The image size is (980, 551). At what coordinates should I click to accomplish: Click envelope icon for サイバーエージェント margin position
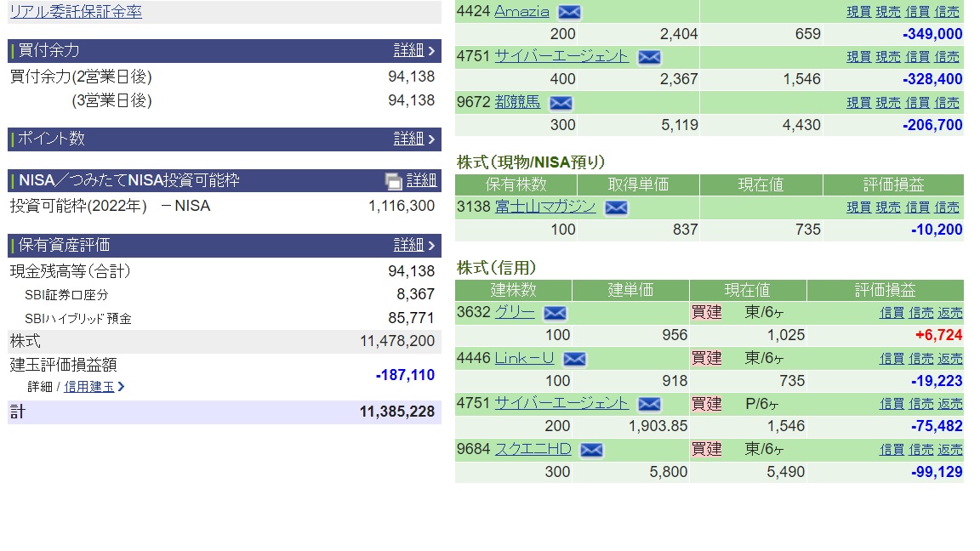(x=649, y=404)
